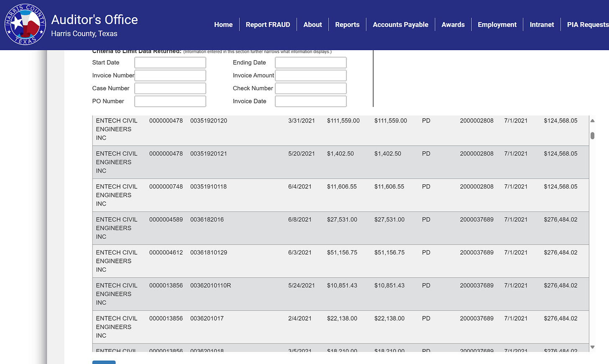This screenshot has height=364, width=609.
Task: Click the first $1,402.50 amount cell
Action: (340, 154)
